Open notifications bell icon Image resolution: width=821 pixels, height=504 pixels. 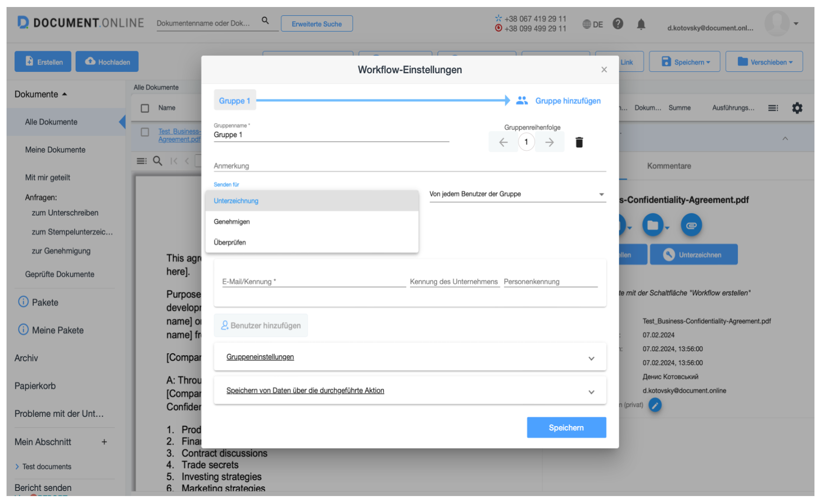pos(641,24)
